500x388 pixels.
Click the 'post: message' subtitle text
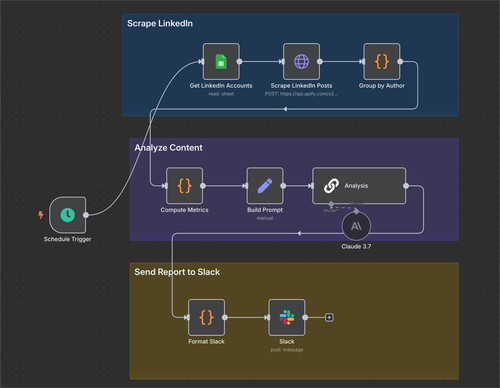[x=287, y=350]
